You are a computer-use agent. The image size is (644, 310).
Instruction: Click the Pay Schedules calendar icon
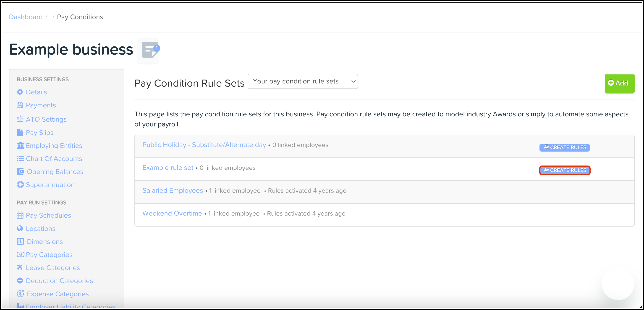pyautogui.click(x=20, y=215)
